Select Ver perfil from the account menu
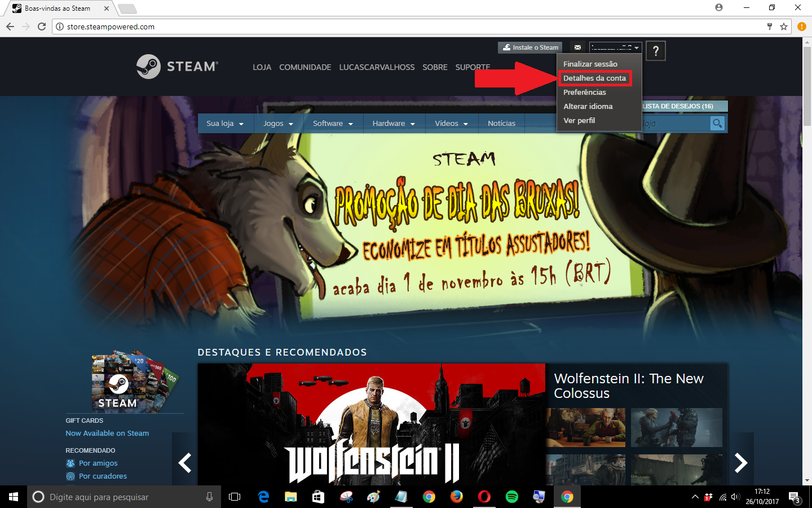Viewport: 812px width, 508px height. click(579, 120)
